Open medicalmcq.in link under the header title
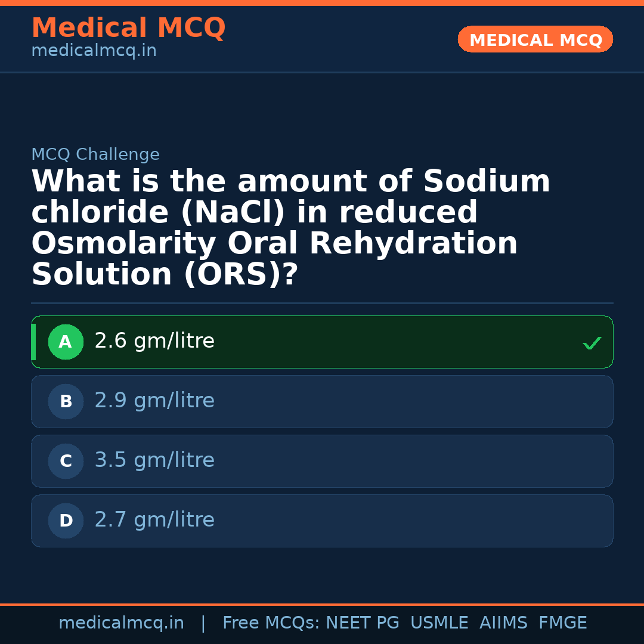The height and width of the screenshot is (644, 644). [x=94, y=51]
